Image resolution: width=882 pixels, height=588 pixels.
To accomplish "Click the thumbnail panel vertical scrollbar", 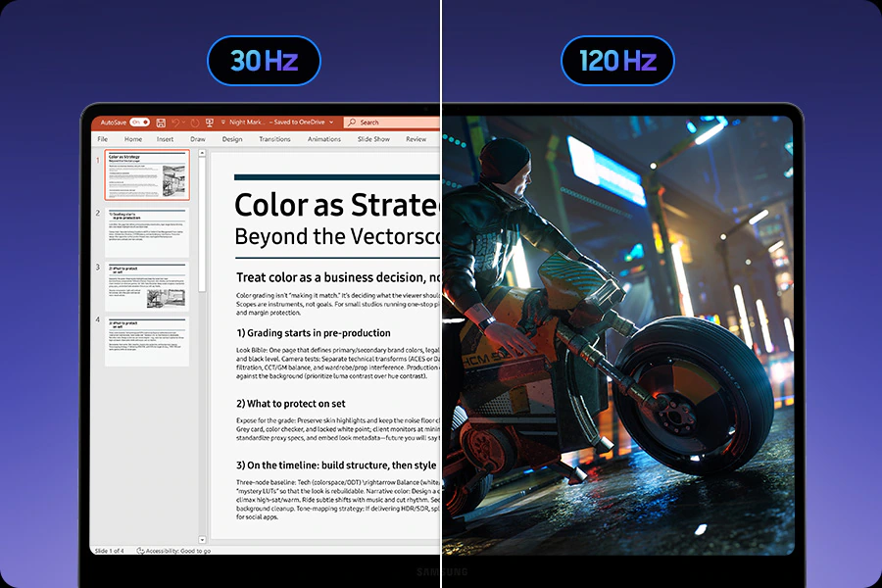I will click(x=203, y=225).
